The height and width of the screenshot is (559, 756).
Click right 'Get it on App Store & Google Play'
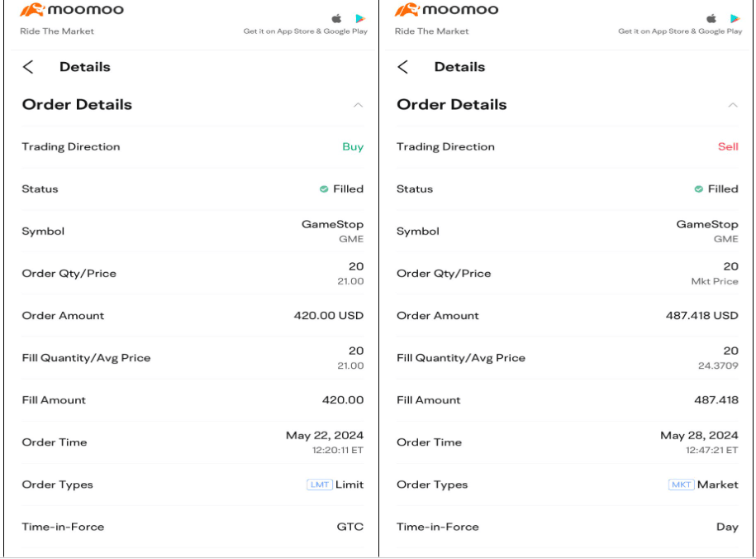tap(680, 31)
